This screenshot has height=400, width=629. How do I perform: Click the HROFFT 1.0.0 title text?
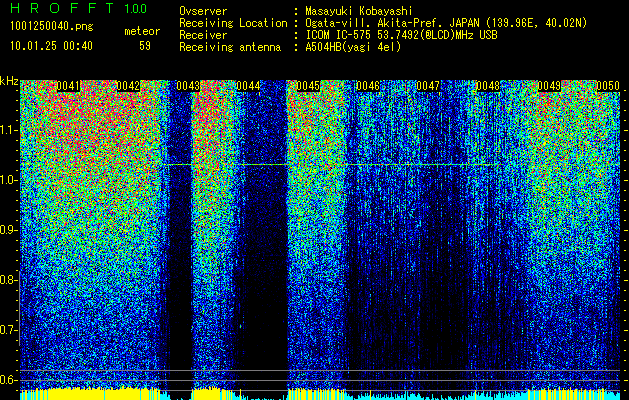pos(79,8)
